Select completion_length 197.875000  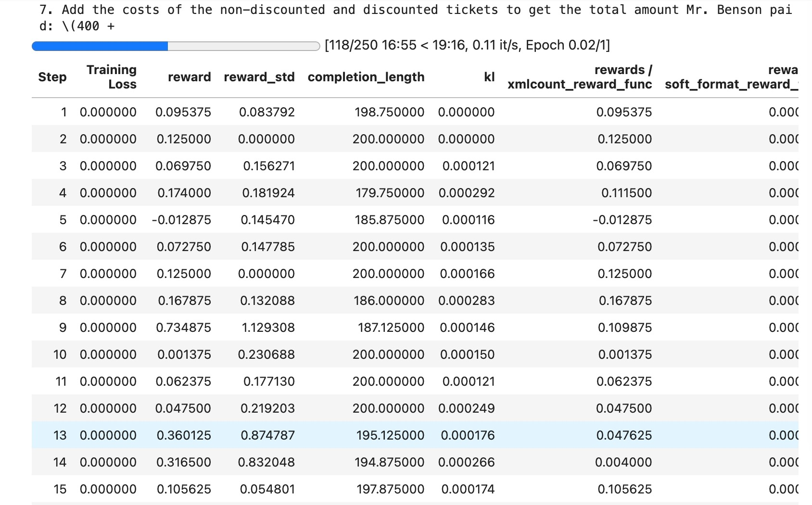coord(391,489)
